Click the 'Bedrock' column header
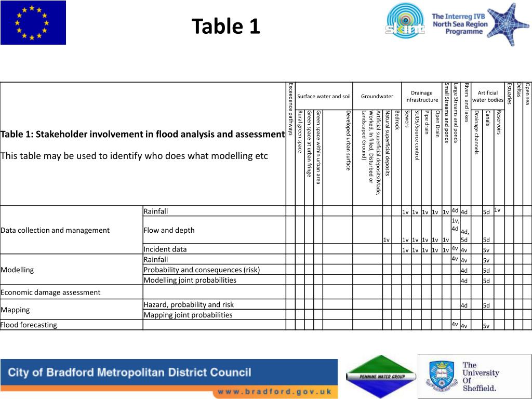 click(x=397, y=120)
